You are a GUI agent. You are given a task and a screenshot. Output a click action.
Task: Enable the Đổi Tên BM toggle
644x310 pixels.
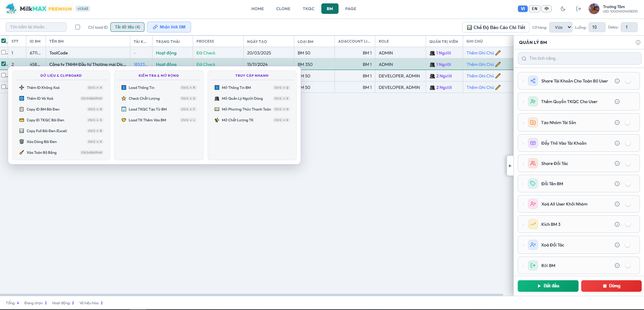pos(628,184)
